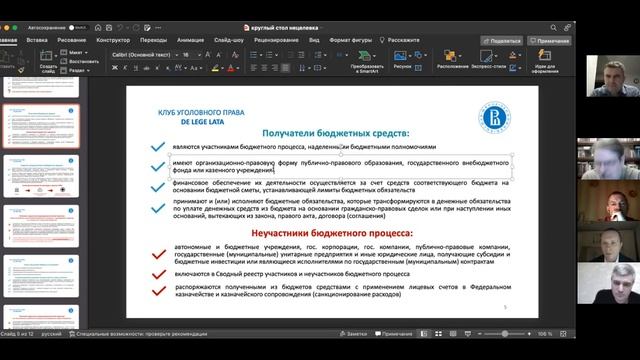Click the Поделиться button
The height and width of the screenshot is (360, 640).
click(502, 41)
